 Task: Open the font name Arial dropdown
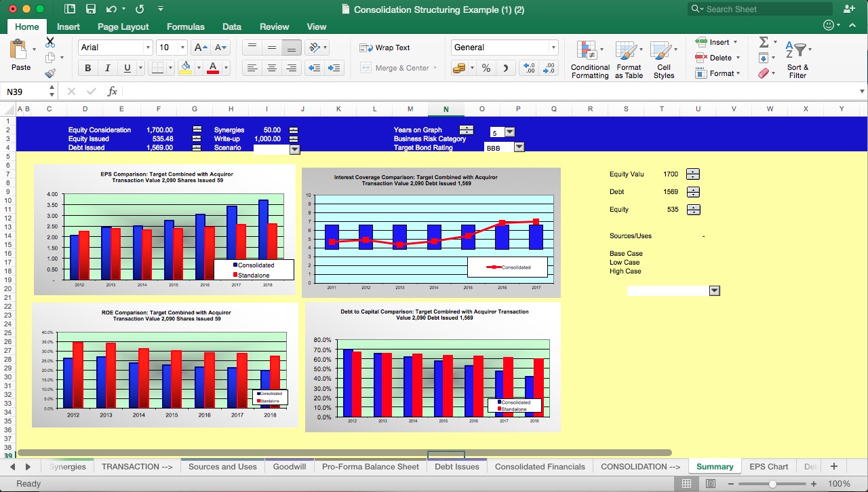(148, 48)
